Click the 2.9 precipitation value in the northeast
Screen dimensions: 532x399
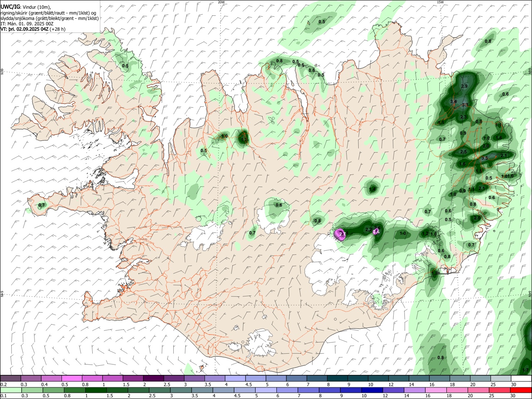[x=465, y=86]
